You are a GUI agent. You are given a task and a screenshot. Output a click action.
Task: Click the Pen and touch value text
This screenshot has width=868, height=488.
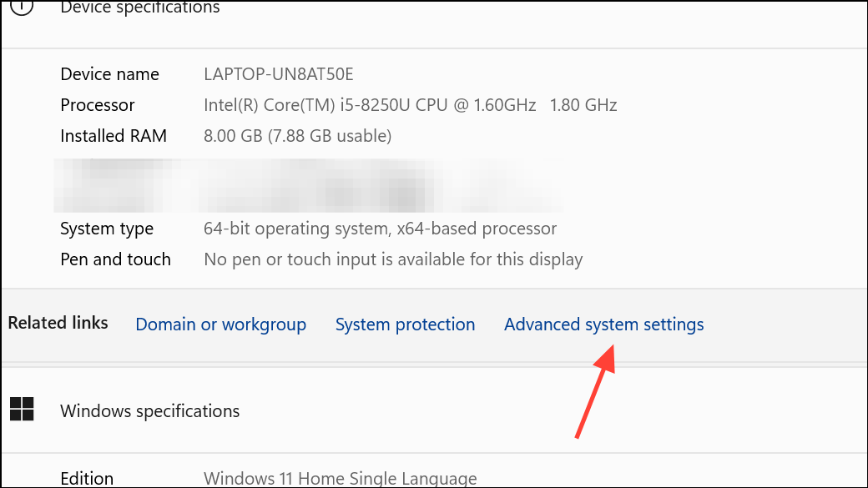click(x=393, y=259)
